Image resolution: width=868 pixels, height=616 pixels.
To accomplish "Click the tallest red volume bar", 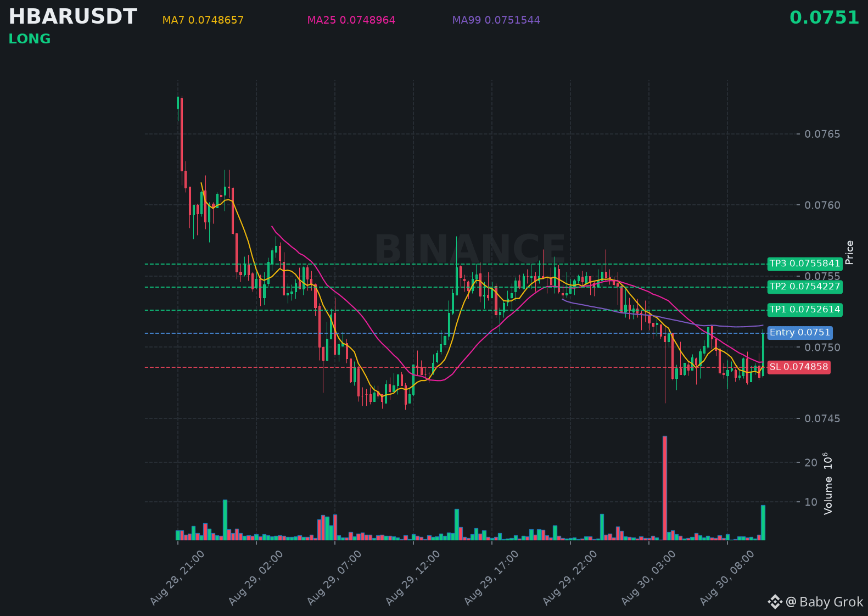I will point(665,488).
